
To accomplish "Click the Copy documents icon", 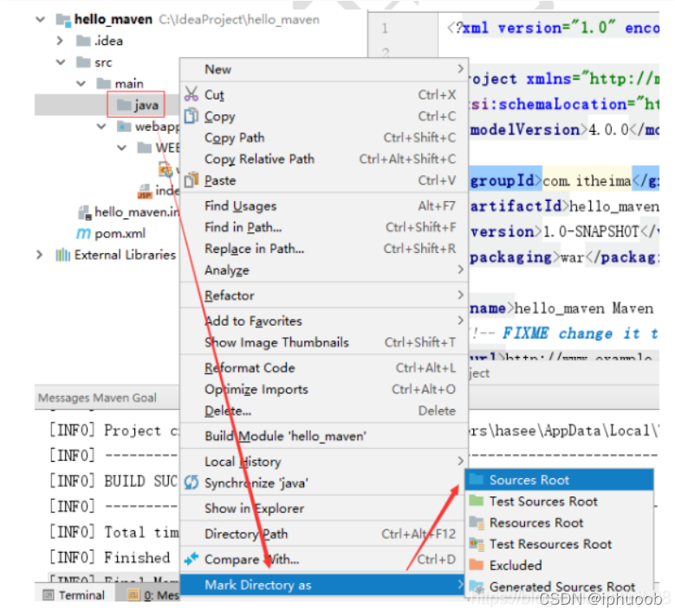I will [x=191, y=116].
